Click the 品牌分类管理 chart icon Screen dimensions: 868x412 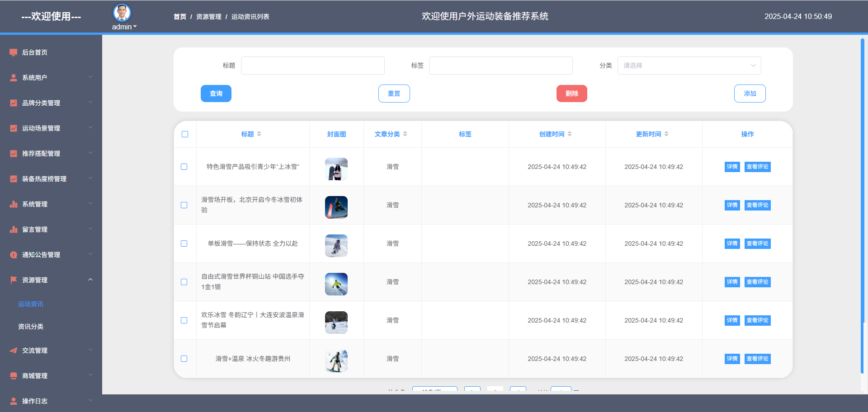point(14,103)
